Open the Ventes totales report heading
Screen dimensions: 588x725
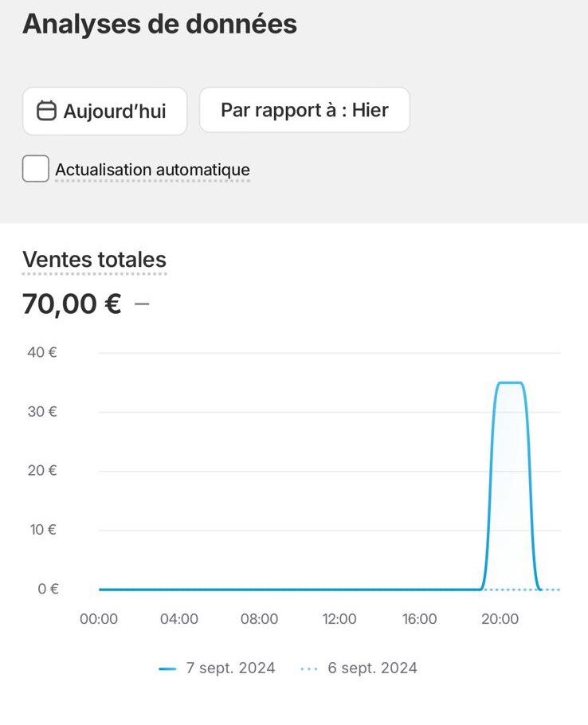pyautogui.click(x=94, y=260)
